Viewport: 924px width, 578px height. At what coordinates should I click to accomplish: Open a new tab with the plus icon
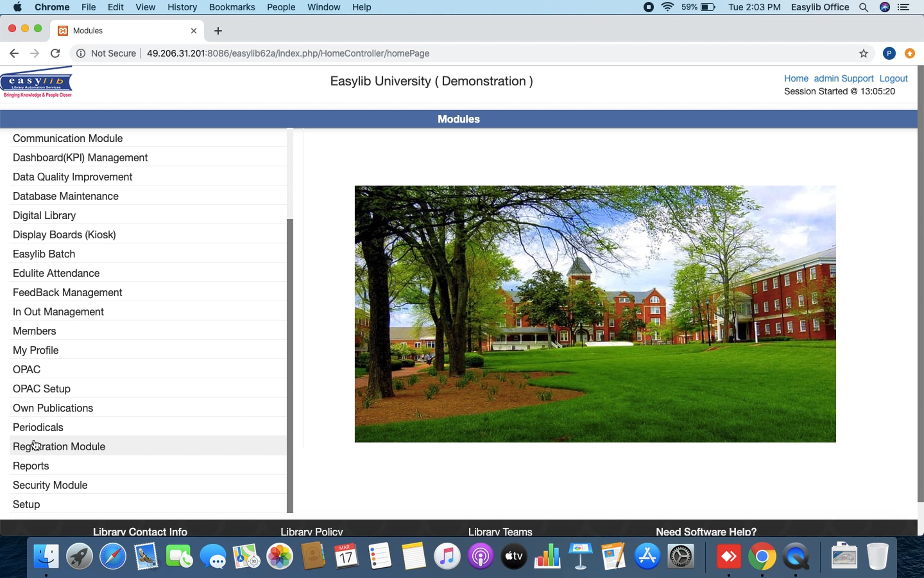click(218, 31)
